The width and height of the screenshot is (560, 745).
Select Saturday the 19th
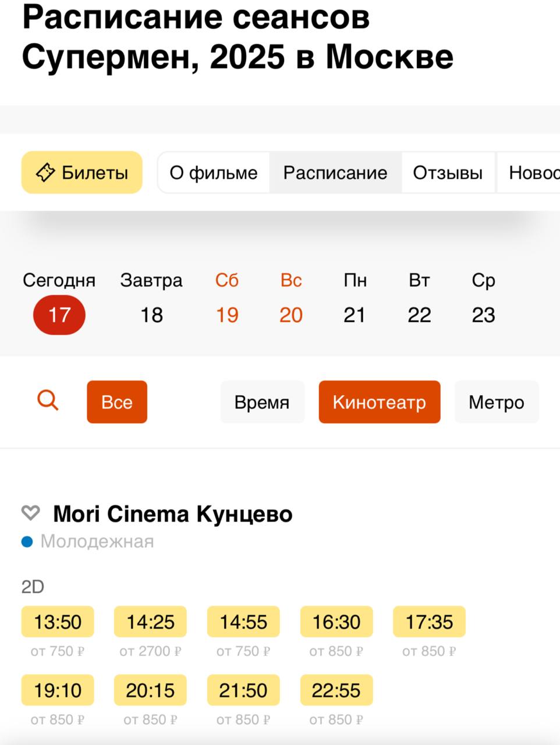pyautogui.click(x=227, y=315)
